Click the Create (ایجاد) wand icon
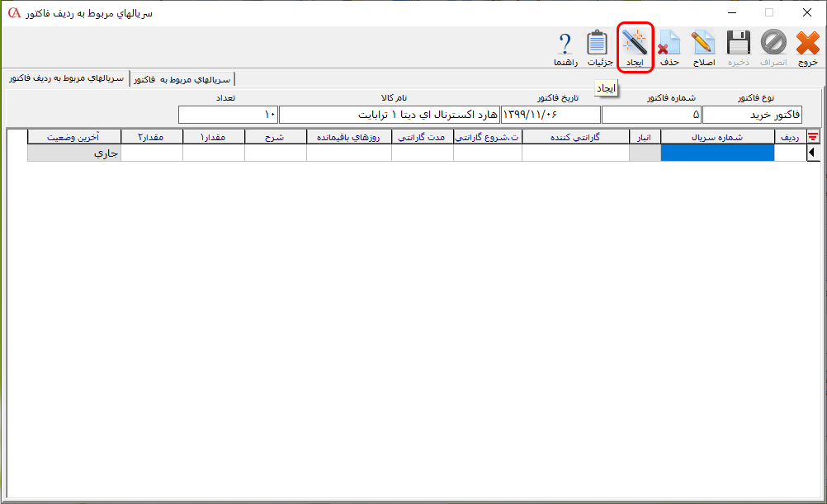This screenshot has height=504, width=827. coord(635,44)
